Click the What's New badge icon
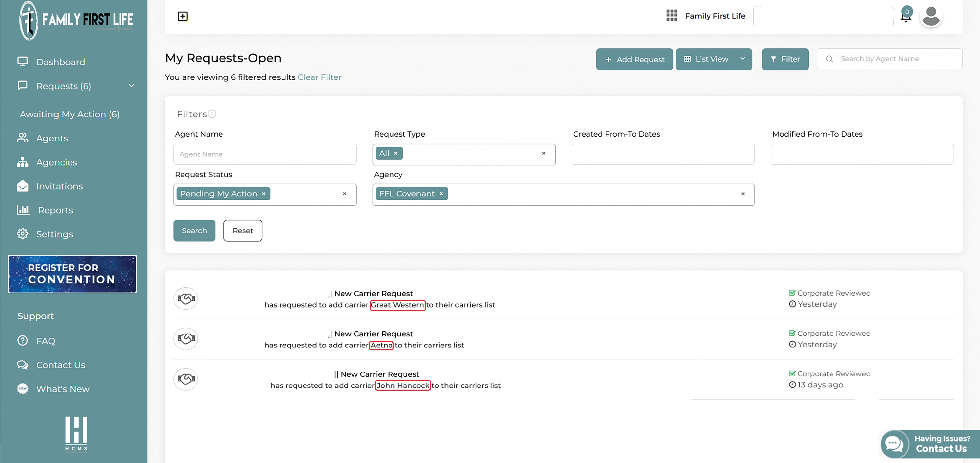The width and height of the screenshot is (980, 463). (23, 389)
